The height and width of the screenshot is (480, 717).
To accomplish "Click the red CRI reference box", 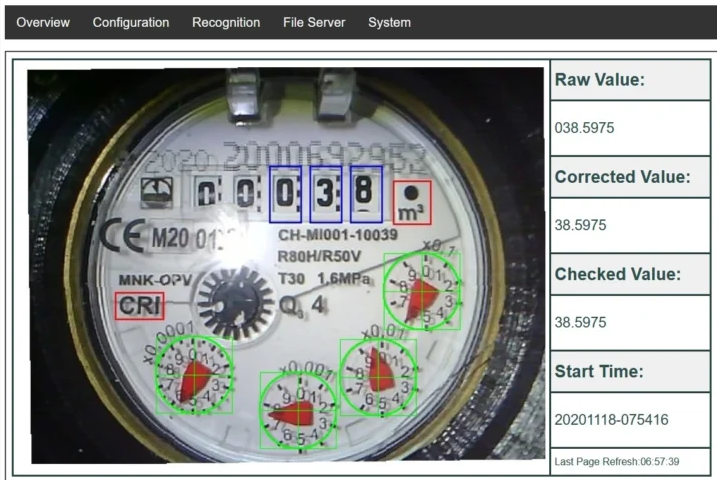I will 139,307.
